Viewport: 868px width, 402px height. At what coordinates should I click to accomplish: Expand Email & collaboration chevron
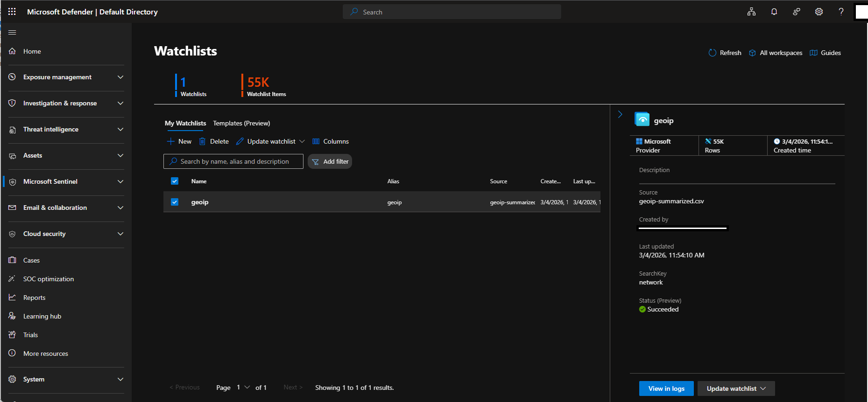click(120, 208)
